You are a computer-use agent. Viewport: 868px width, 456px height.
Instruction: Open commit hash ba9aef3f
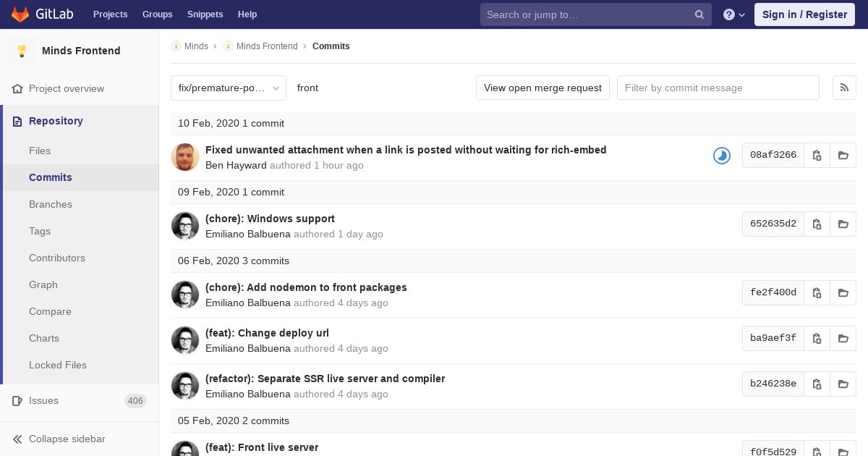click(x=773, y=338)
